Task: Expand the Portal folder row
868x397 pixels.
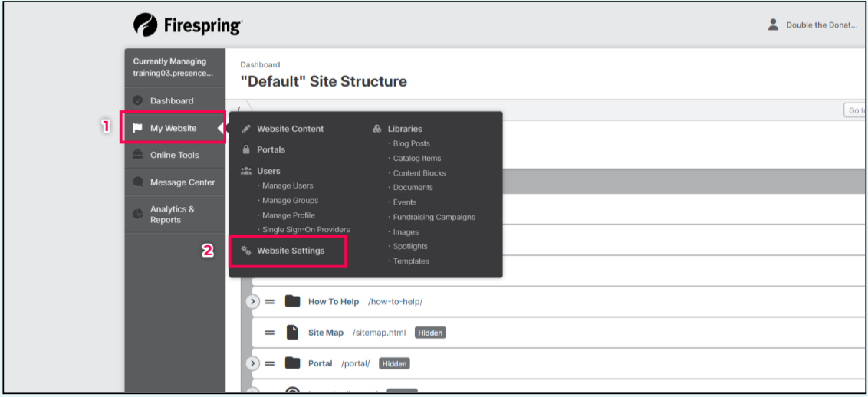Action: pos(253,363)
